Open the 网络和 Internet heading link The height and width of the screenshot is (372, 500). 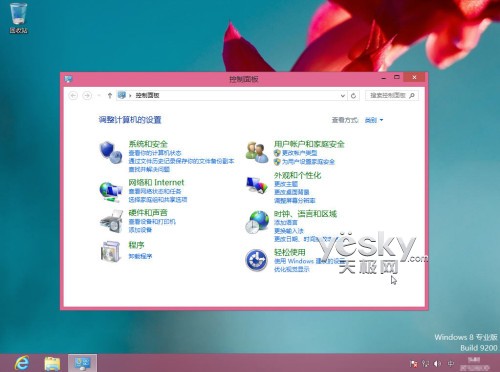[156, 183]
